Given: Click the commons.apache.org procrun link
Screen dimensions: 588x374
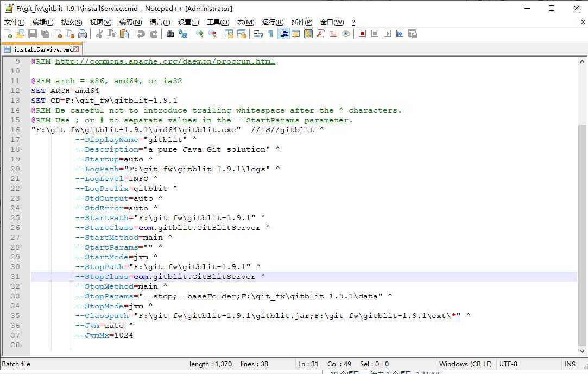Looking at the screenshot, I should tap(165, 61).
